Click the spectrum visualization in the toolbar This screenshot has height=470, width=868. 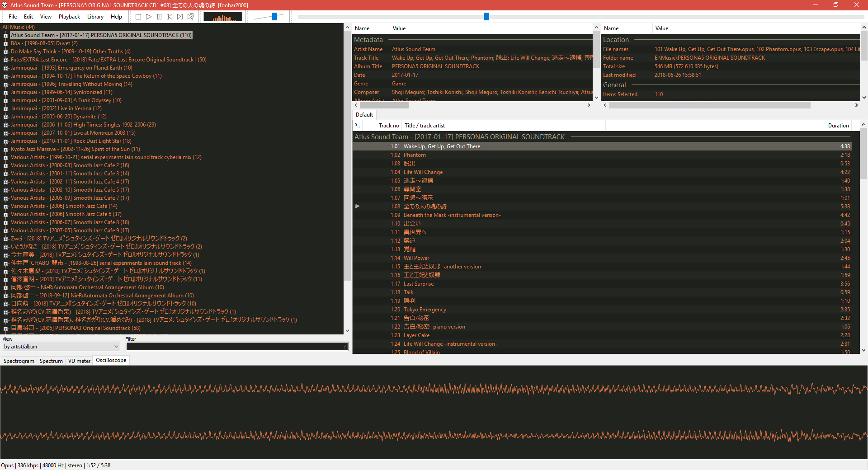222,17
